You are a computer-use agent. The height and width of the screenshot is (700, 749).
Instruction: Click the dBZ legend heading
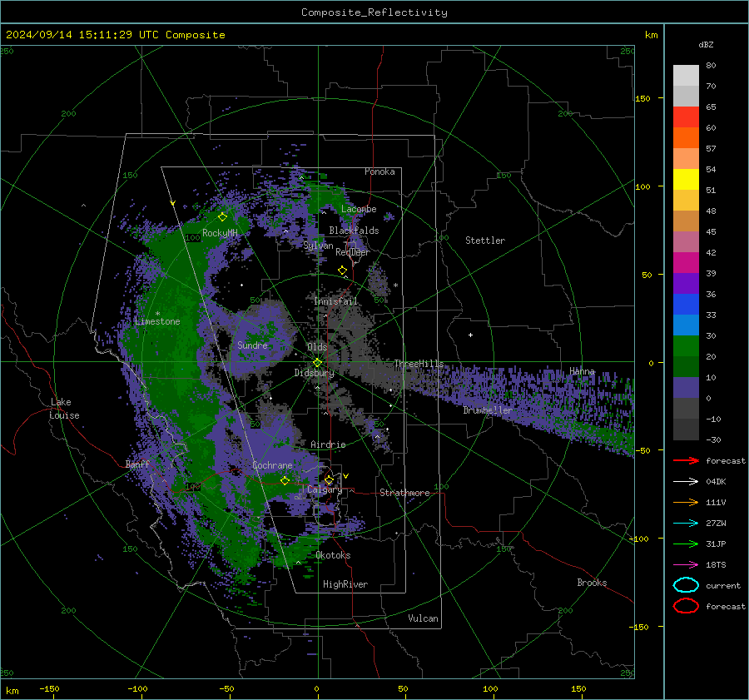pyautogui.click(x=706, y=44)
